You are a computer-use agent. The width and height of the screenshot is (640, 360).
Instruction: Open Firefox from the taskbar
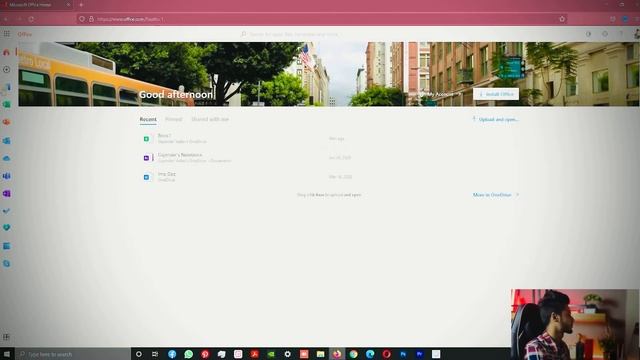(x=337, y=354)
